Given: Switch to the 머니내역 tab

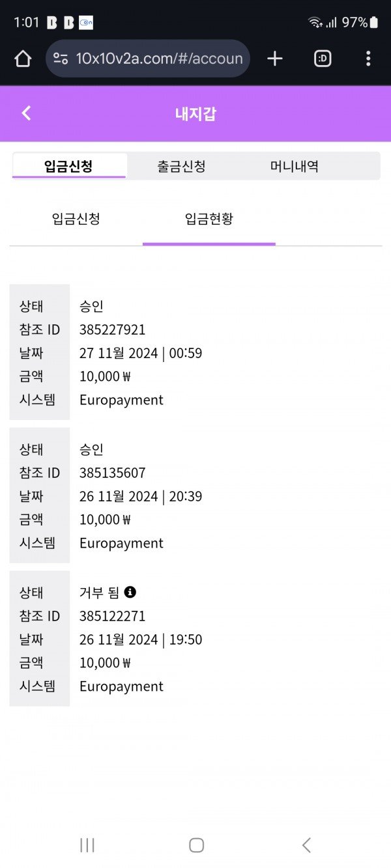Looking at the screenshot, I should pyautogui.click(x=295, y=166).
